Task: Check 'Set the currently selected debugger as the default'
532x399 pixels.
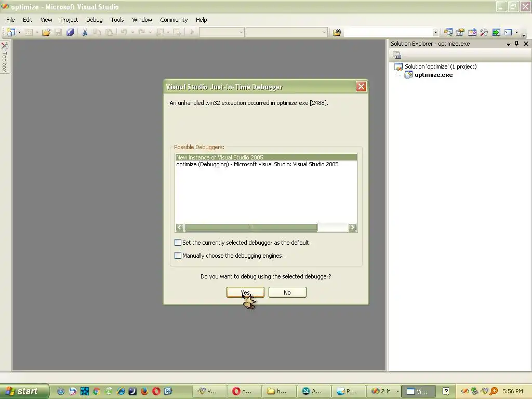Action: (178, 243)
